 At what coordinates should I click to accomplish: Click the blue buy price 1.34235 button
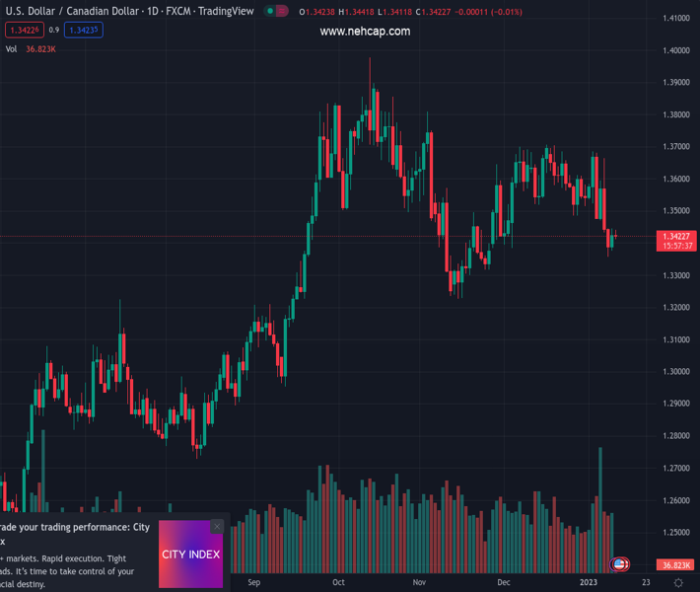(84, 30)
